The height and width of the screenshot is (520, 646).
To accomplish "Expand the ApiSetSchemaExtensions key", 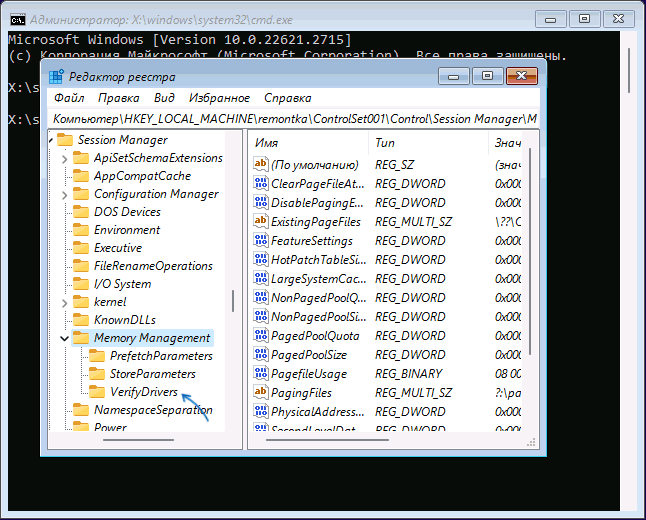I will tap(65, 158).
